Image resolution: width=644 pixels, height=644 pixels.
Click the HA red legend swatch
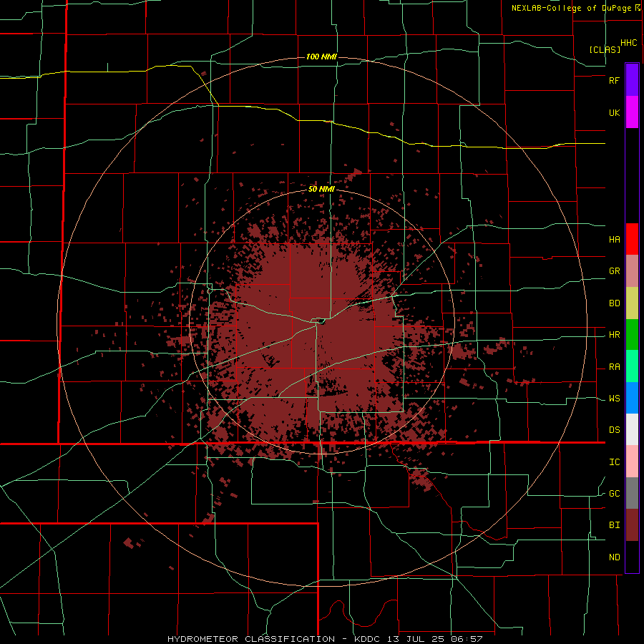pos(632,239)
